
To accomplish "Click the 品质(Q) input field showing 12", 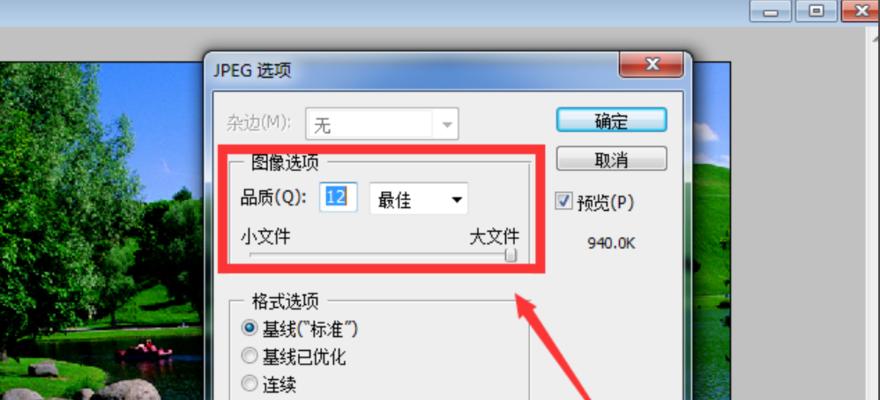I will click(x=338, y=197).
